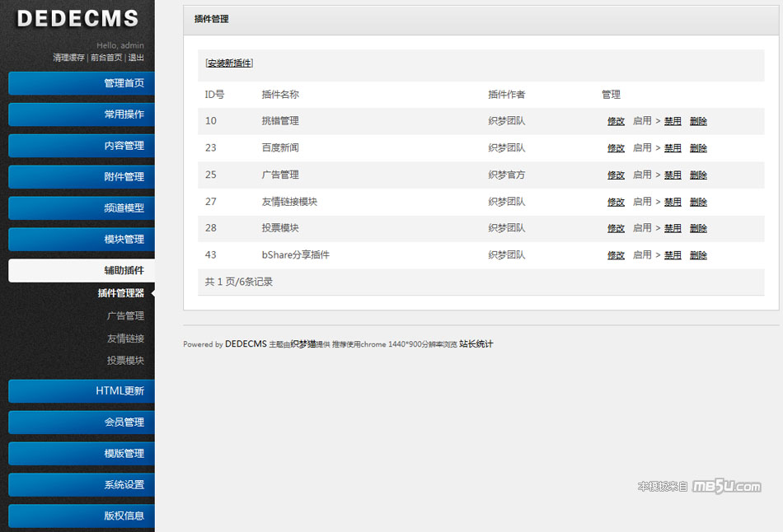Log out using the 退出 link
Viewport: 783px width, 532px height.
coord(136,58)
